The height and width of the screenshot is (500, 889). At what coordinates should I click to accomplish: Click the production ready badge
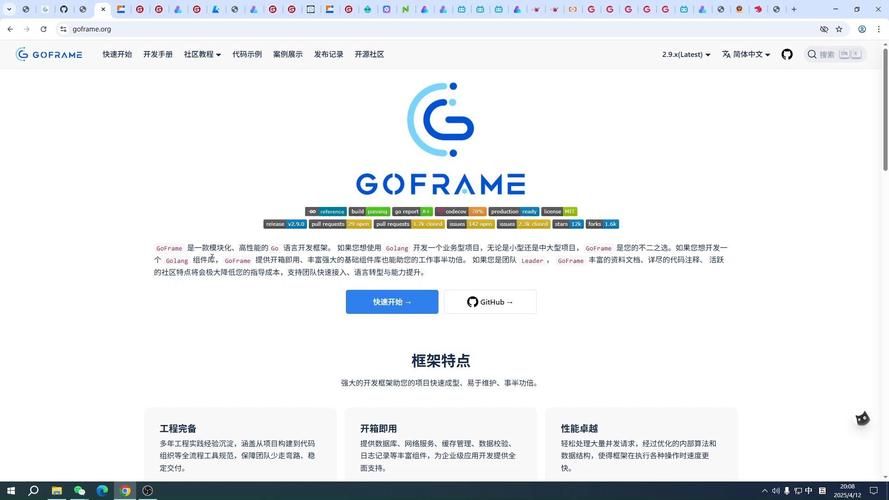(x=514, y=211)
